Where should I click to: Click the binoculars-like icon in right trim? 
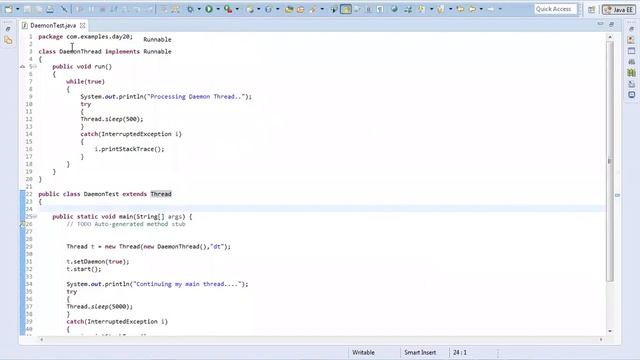[x=631, y=62]
